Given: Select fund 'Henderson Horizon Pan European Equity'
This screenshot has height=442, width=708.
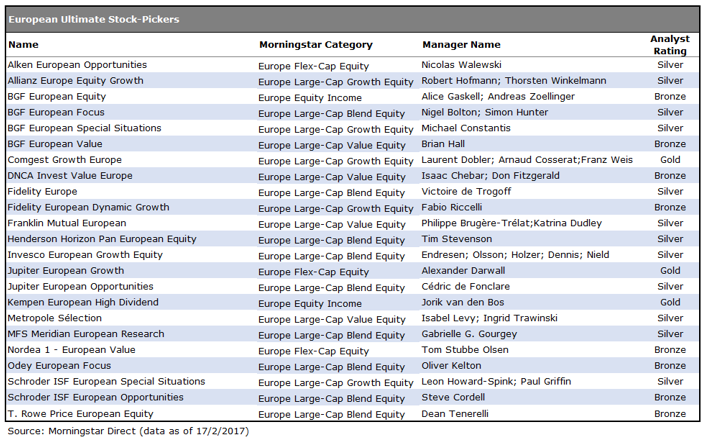Looking at the screenshot, I should coord(102,239).
